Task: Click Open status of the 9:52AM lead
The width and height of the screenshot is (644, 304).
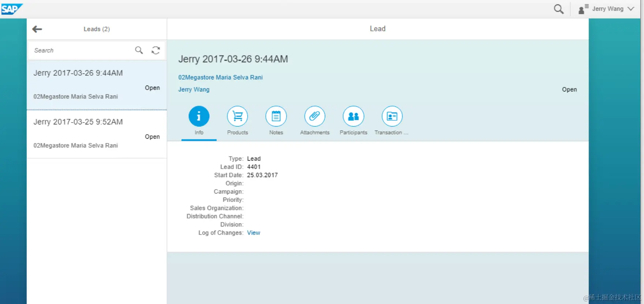Action: [152, 137]
